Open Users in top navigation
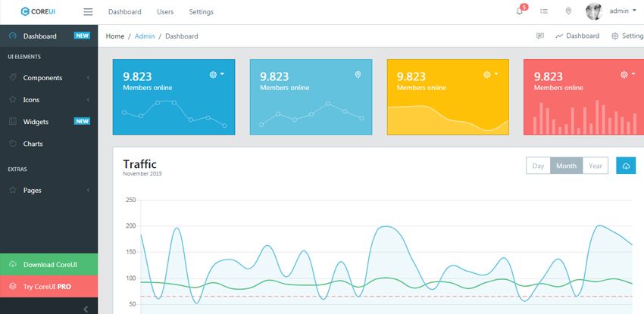Image resolution: width=644 pixels, height=314 pixels. [x=165, y=12]
